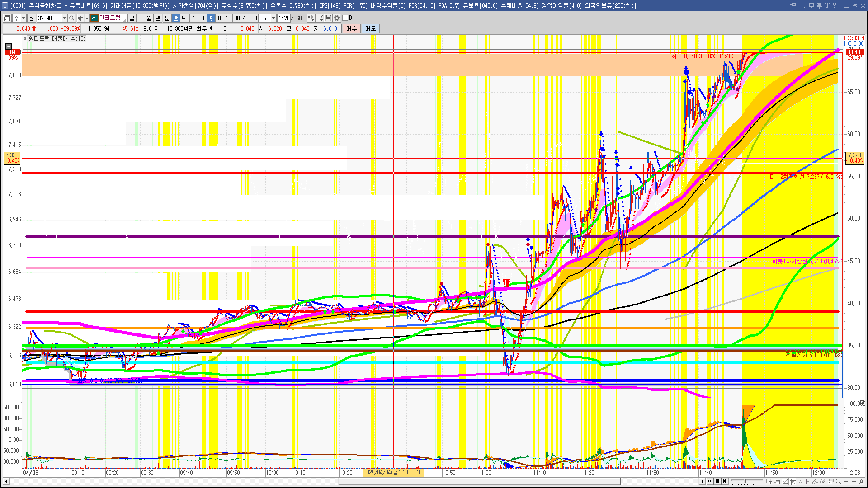868x488 pixels.
Task: Click the save chart floppy icon
Action: (329, 18)
